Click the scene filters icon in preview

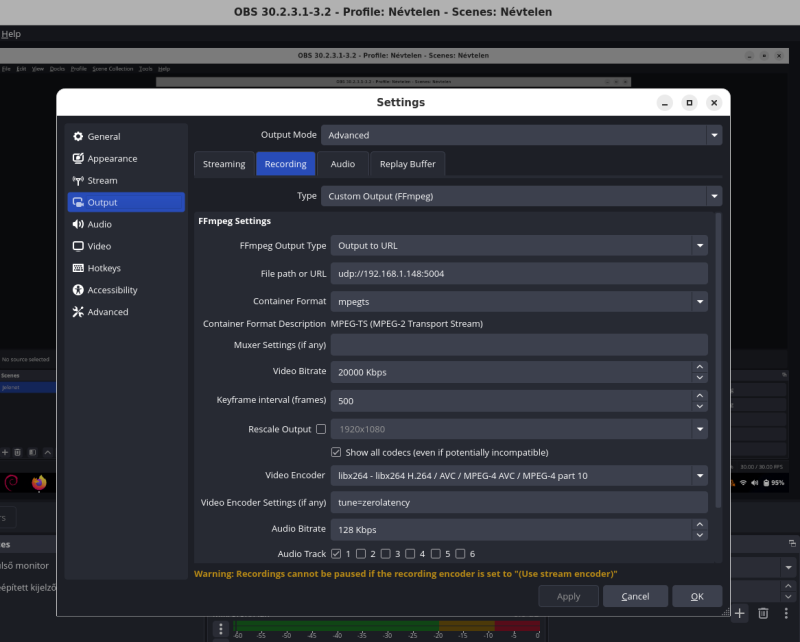coord(33,452)
